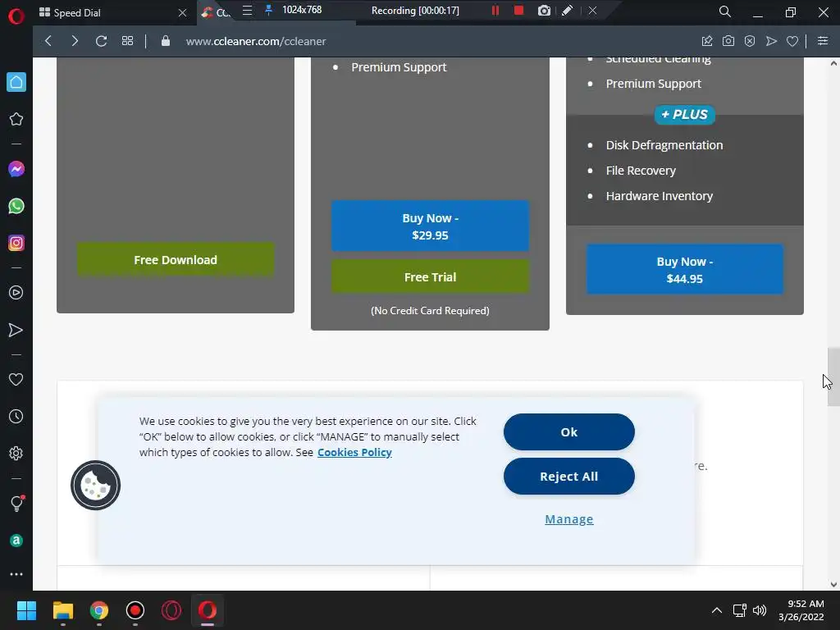Click the page vertical scrollbar thumb
The image size is (840, 630).
[x=833, y=377]
